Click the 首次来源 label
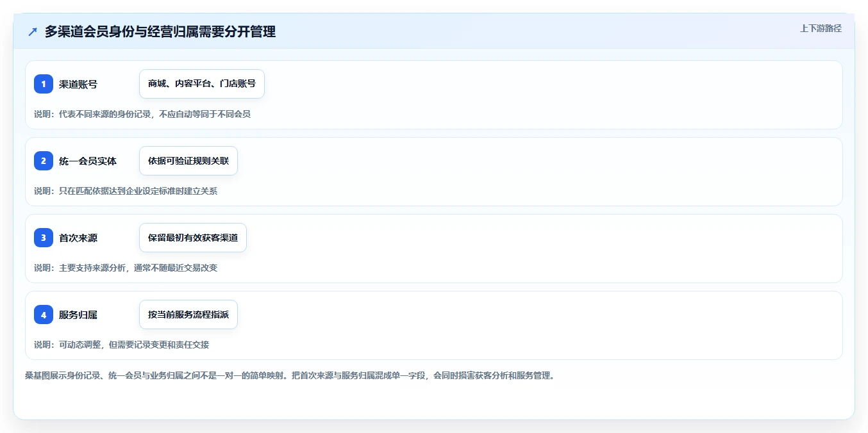868x433 pixels. [x=78, y=238]
